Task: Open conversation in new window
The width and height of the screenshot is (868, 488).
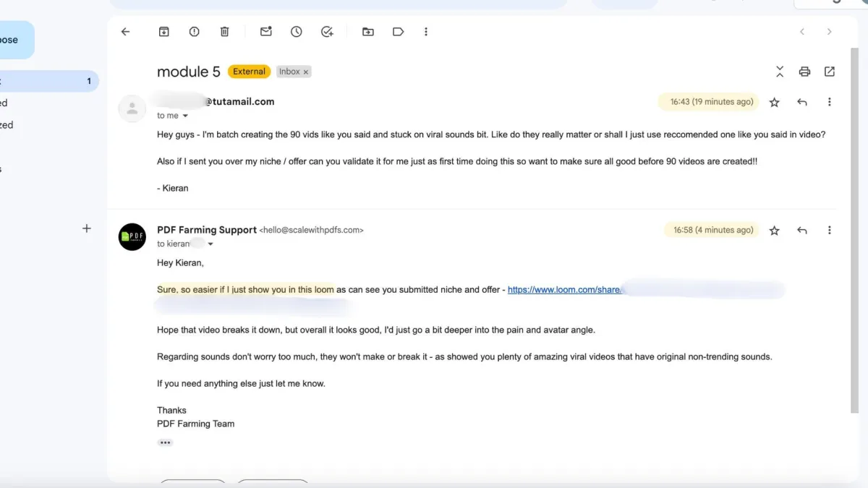Action: (x=830, y=72)
